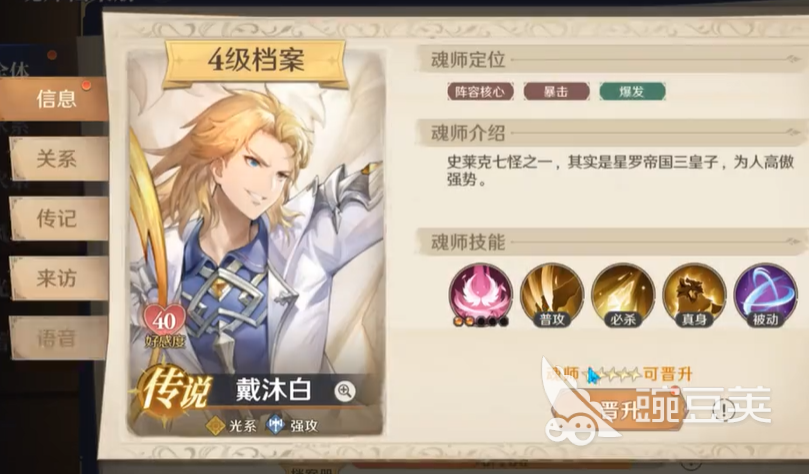This screenshot has width=809, height=474.
Task: Select the 普攻 basic attack skill icon
Action: pyautogui.click(x=552, y=295)
